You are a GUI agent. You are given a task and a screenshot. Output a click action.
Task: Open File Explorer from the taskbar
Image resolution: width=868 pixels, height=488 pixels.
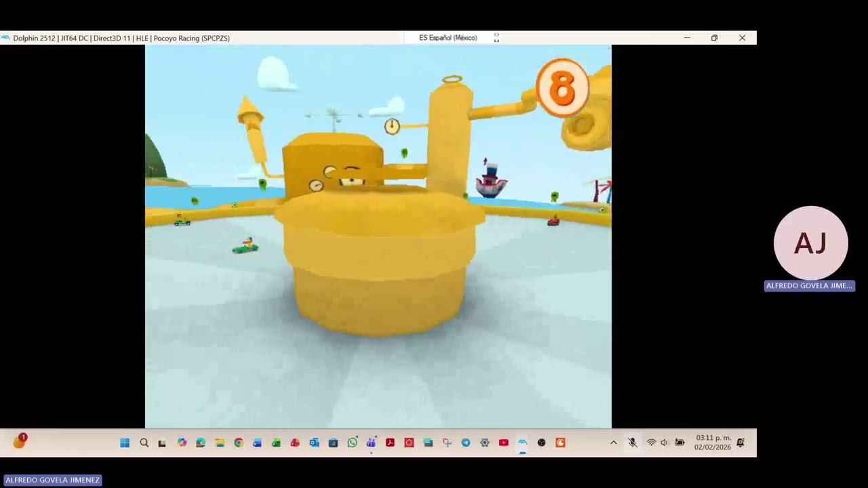point(220,443)
